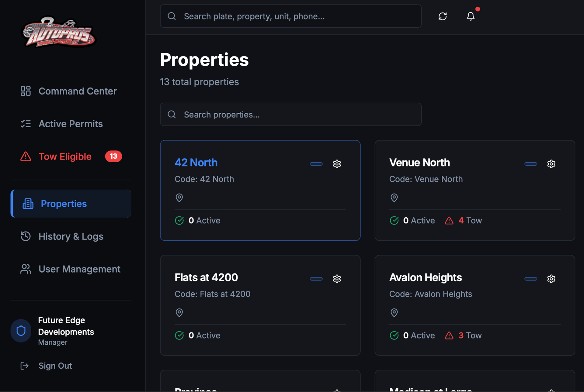The height and width of the screenshot is (392, 584).
Task: Open Tow Eligible list
Action: coord(65,156)
